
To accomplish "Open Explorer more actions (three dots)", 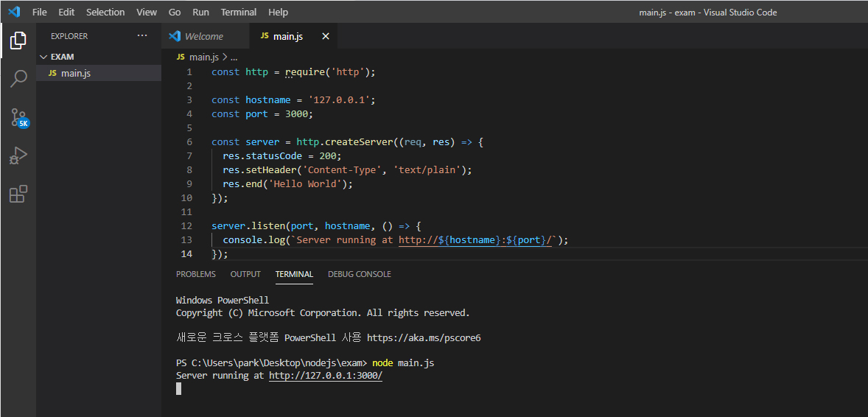I will tap(142, 36).
